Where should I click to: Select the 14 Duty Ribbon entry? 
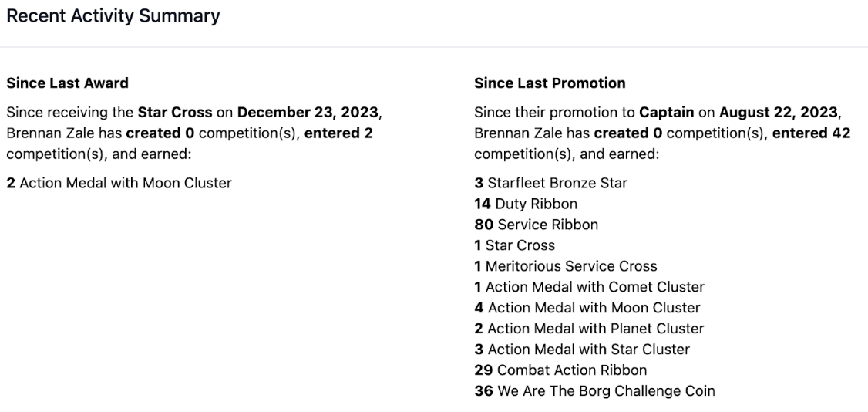click(526, 204)
